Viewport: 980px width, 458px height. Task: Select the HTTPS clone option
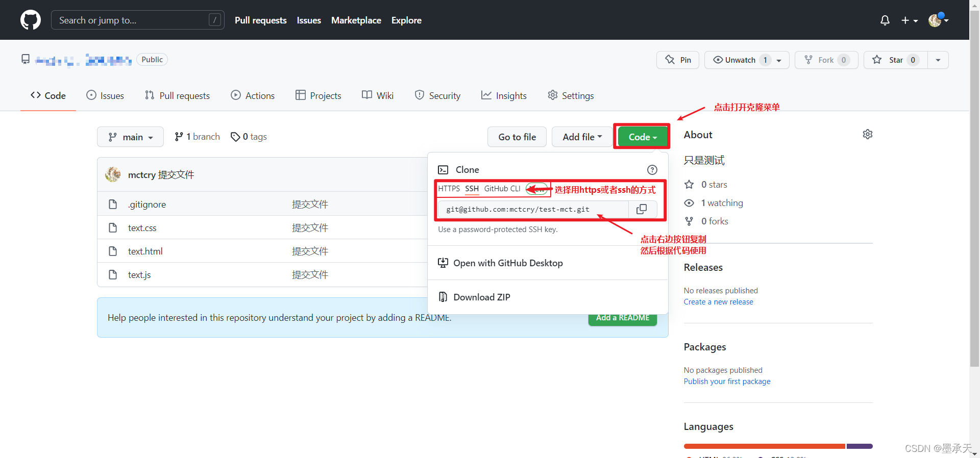pos(449,189)
